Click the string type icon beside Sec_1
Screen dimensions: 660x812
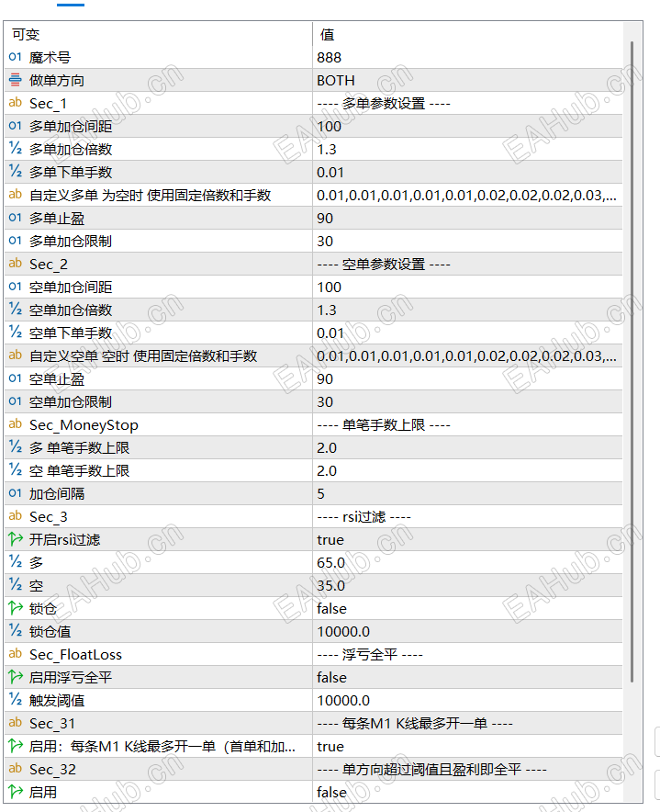(15, 103)
